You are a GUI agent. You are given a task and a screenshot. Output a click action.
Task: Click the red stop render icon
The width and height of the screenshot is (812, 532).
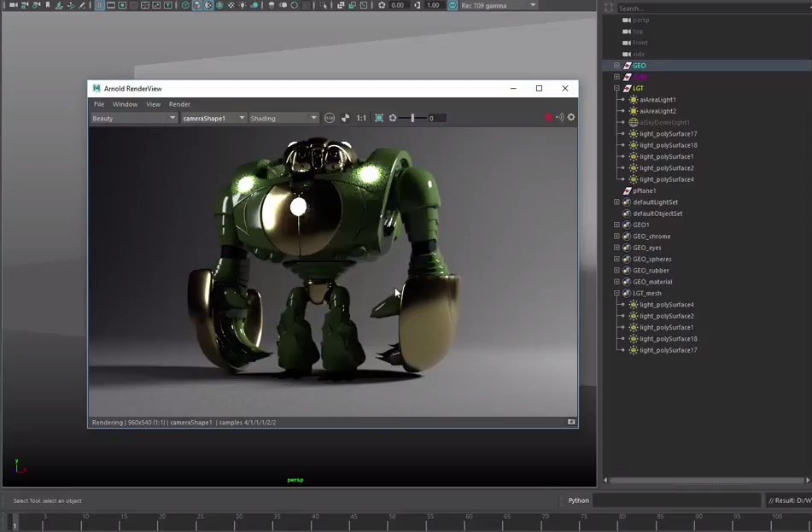[548, 118]
